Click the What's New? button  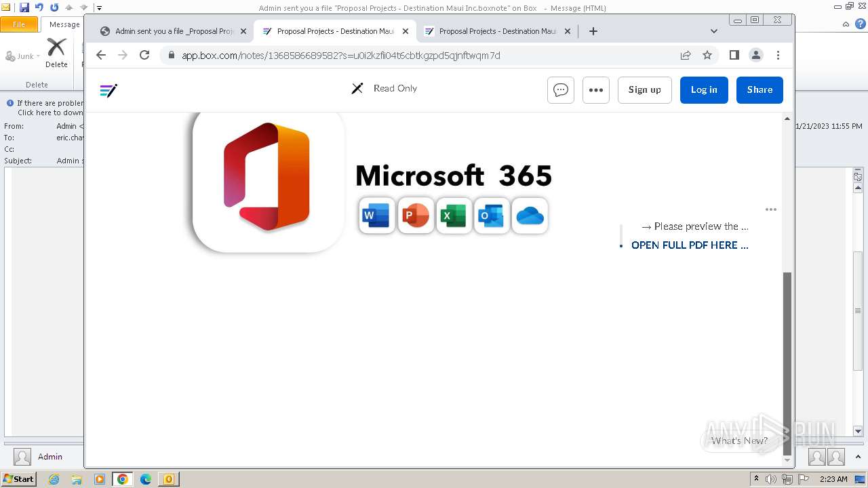click(x=740, y=441)
